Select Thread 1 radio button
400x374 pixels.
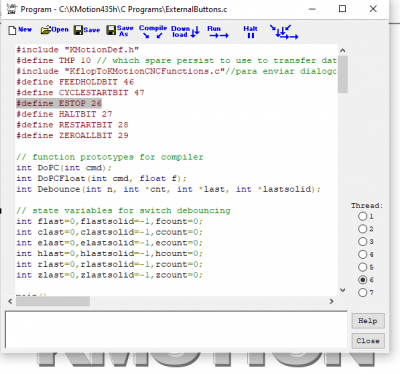(x=362, y=216)
